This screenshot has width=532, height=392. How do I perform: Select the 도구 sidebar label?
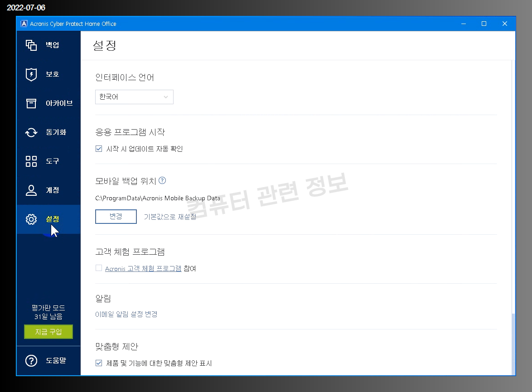(53, 161)
